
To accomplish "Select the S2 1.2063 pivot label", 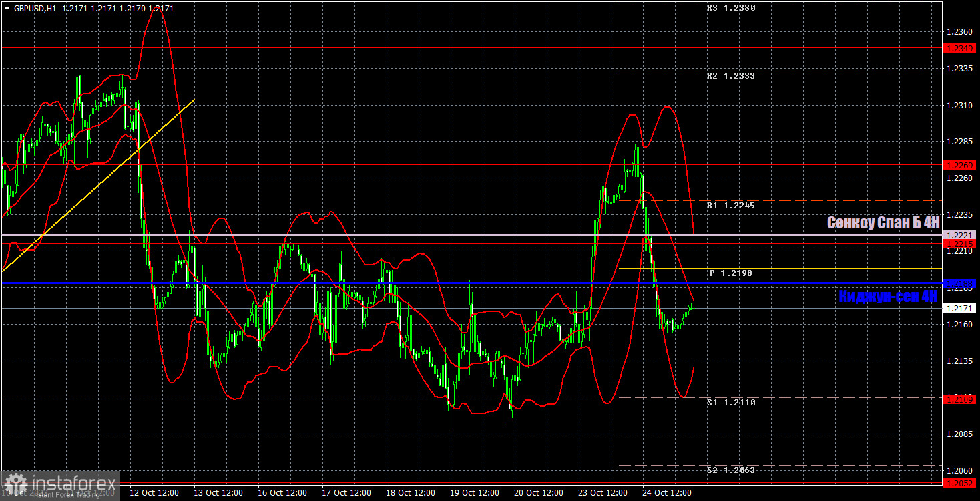I will pos(732,470).
